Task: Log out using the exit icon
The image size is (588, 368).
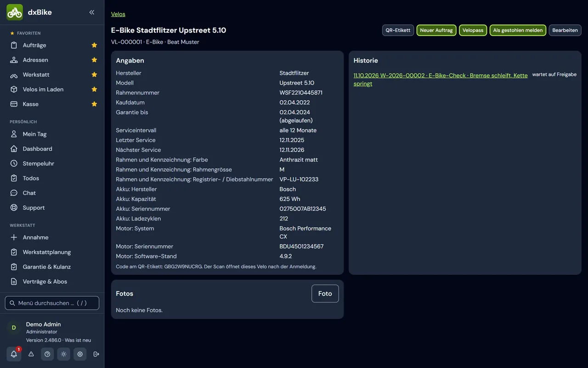Action: (x=96, y=354)
